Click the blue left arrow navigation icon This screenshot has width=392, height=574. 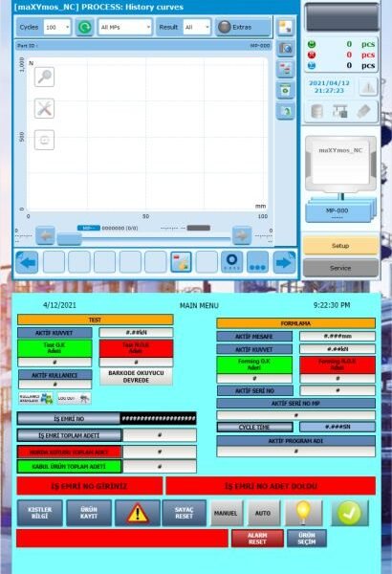[27, 262]
